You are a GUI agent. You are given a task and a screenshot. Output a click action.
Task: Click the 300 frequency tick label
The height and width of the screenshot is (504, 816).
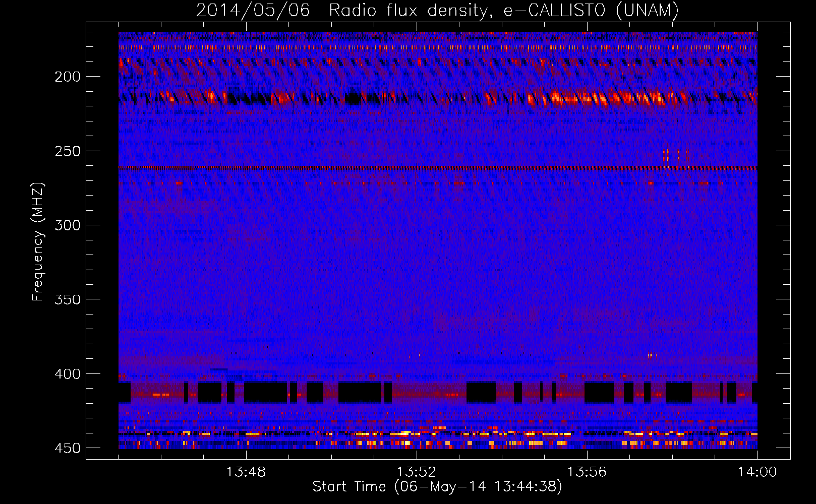click(68, 225)
